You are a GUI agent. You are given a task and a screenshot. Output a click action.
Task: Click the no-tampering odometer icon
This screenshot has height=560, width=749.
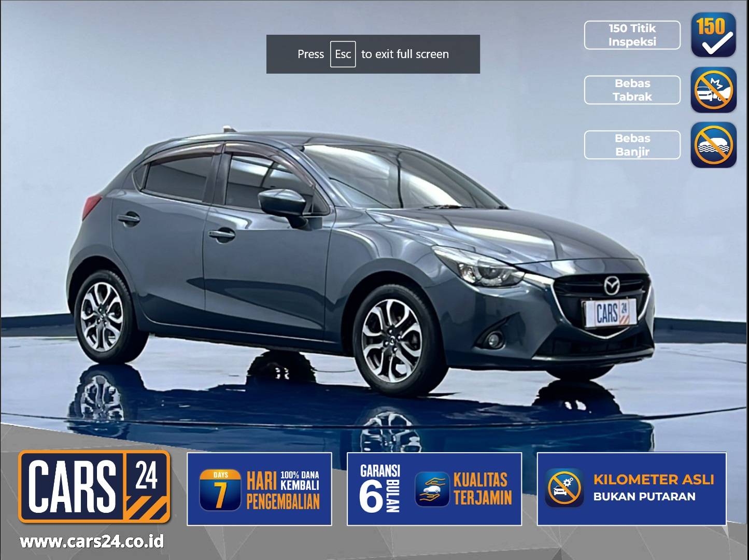tap(564, 488)
